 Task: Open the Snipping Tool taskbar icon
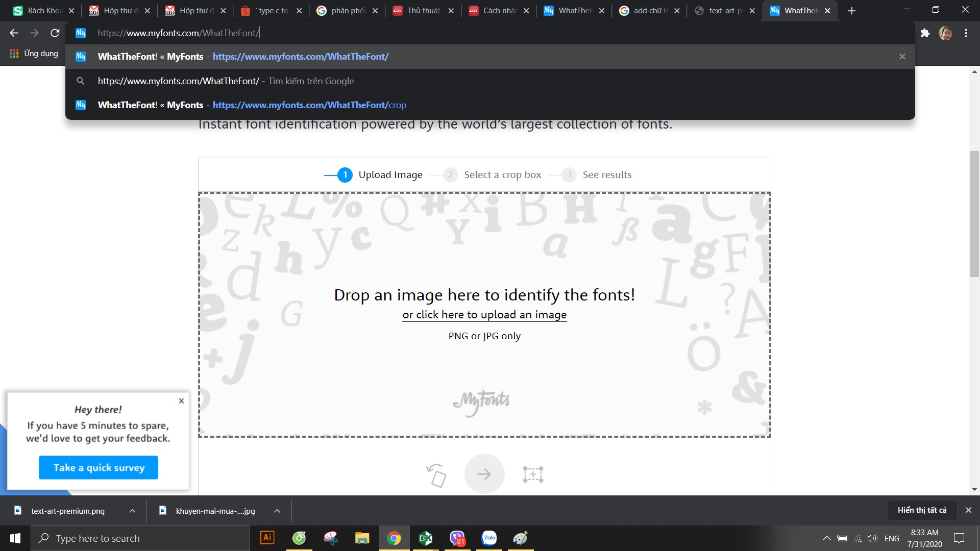[331, 538]
